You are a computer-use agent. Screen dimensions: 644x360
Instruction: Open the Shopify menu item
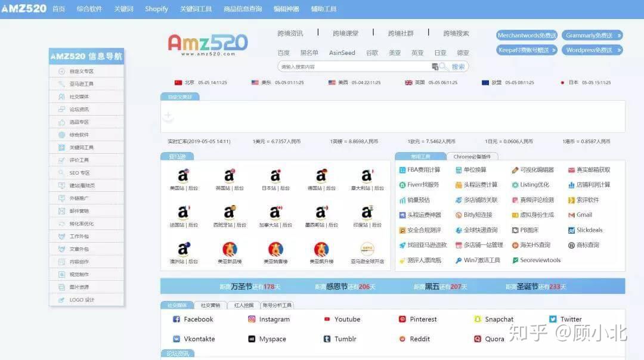[156, 8]
